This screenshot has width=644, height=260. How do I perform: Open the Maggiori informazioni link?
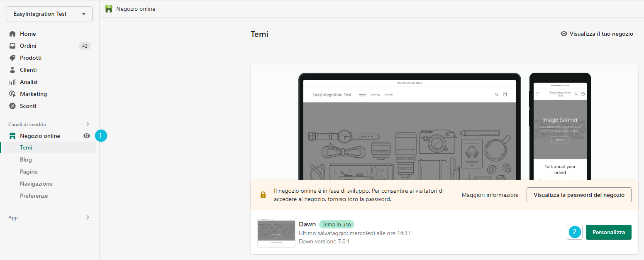[490, 195]
